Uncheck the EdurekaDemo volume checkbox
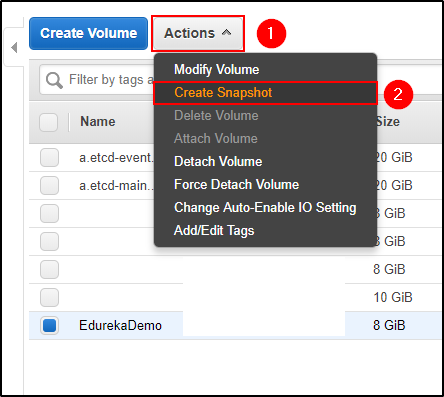Image resolution: width=444 pixels, height=397 pixels. coord(49,325)
